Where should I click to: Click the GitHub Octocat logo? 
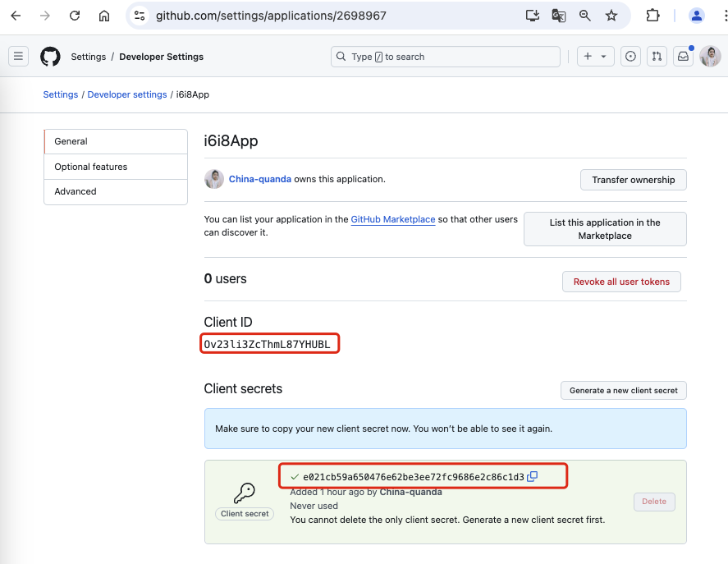coord(50,57)
